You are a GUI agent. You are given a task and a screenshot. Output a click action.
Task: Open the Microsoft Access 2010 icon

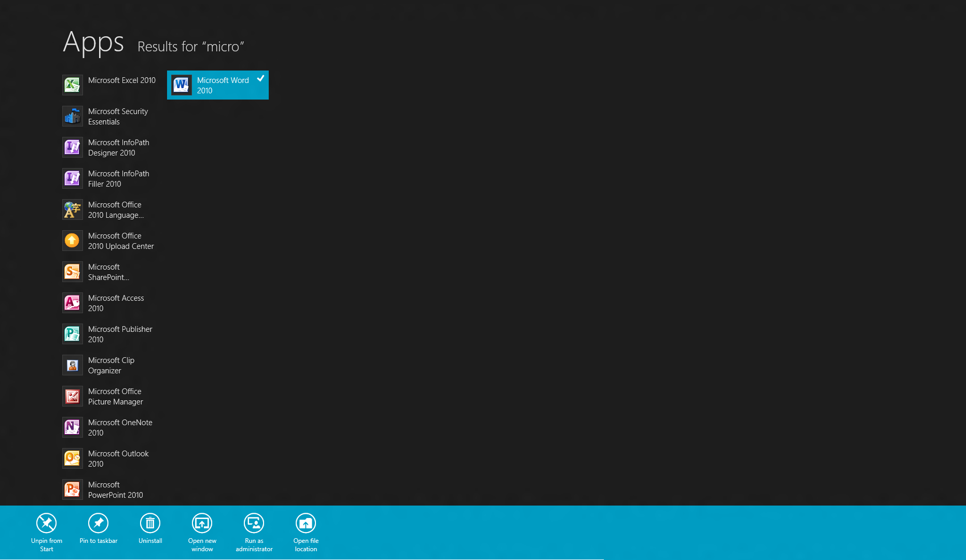coord(73,303)
